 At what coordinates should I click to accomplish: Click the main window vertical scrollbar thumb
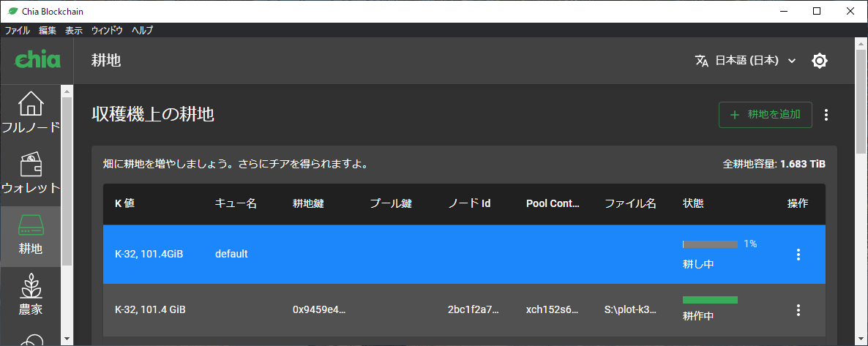pos(861,101)
